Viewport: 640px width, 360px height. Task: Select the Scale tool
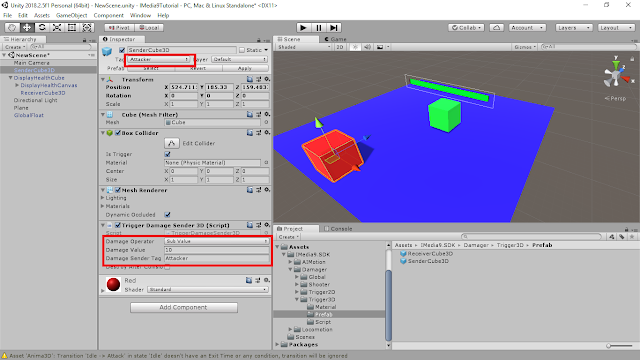[57, 27]
